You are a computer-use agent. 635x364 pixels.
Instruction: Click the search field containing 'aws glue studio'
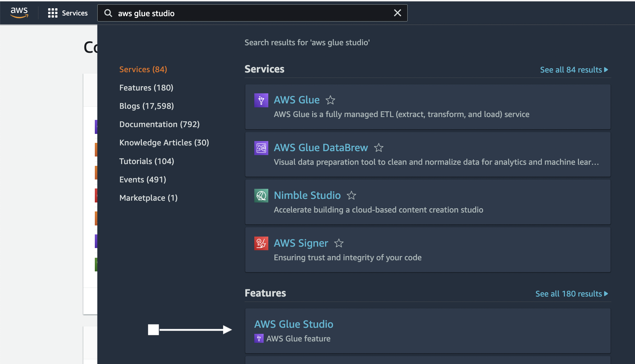tap(252, 13)
